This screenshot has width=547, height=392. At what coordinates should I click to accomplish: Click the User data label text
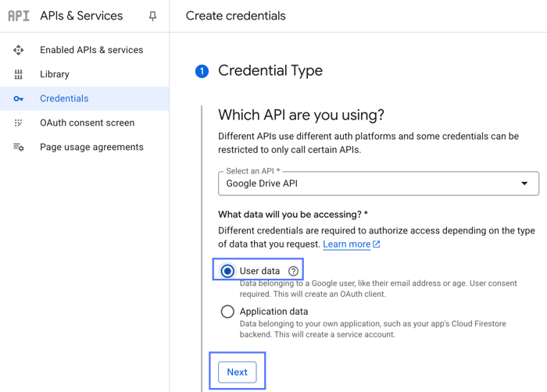pyautogui.click(x=259, y=271)
